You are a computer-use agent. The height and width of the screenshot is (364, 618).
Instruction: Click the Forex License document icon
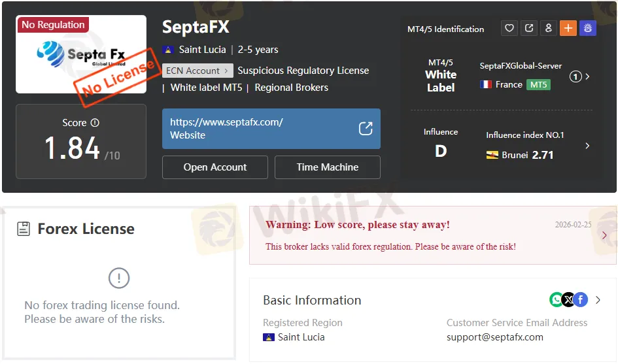(24, 229)
